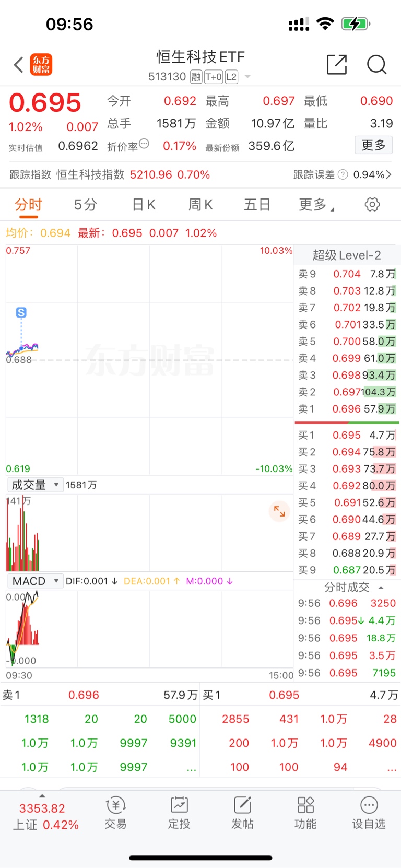This screenshot has width=401, height=868.
Task: Switch to the 日K tab
Action: [x=144, y=205]
